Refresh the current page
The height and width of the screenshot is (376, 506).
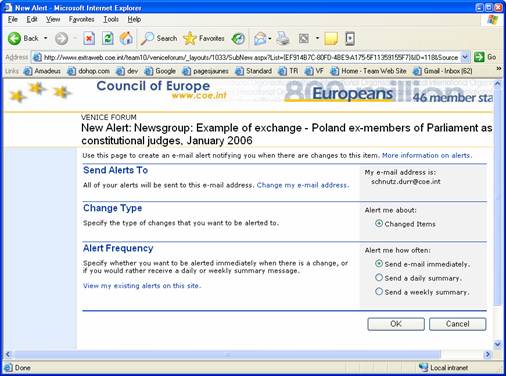click(x=108, y=39)
